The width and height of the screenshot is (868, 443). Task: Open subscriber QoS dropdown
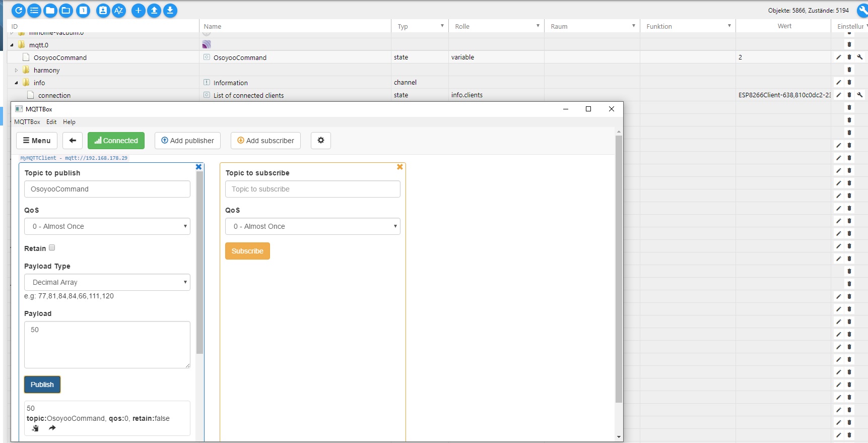click(x=313, y=226)
